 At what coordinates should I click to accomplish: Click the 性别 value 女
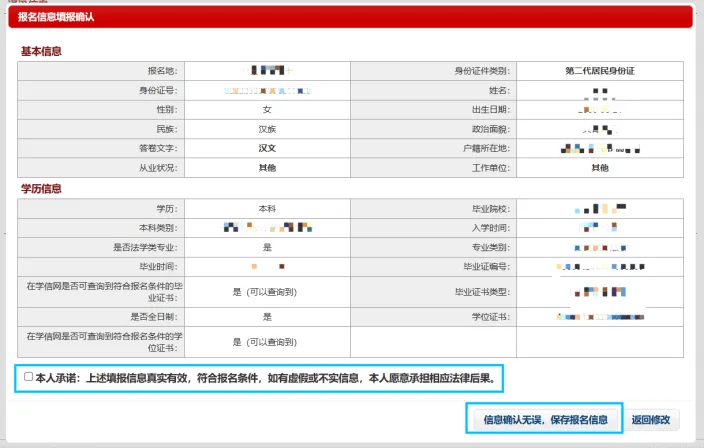[267, 109]
